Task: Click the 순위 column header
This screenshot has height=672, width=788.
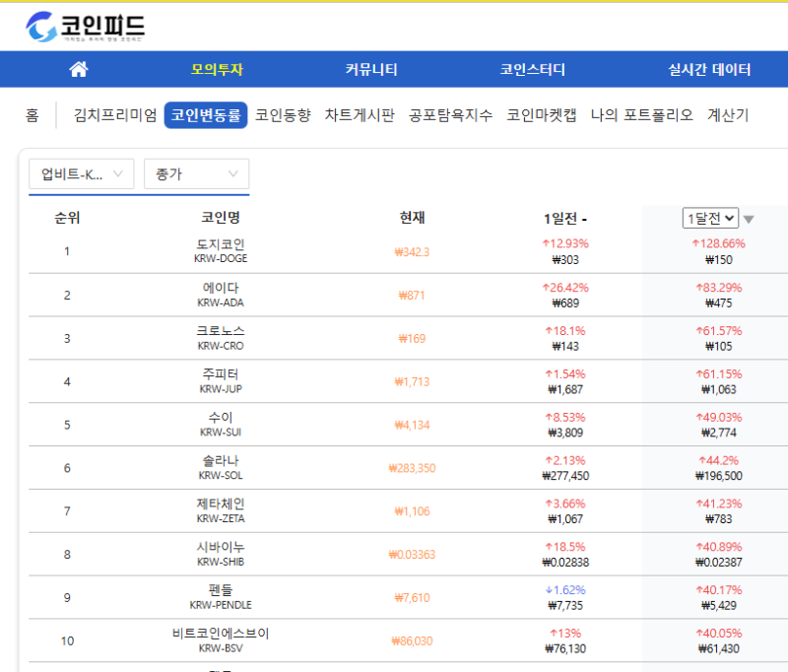Action: click(x=67, y=218)
